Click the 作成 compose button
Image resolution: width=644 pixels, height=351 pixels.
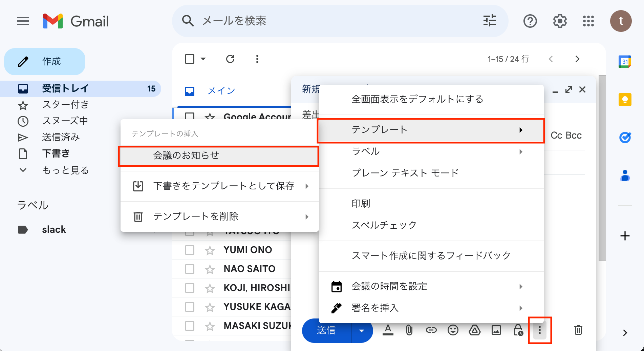45,61
